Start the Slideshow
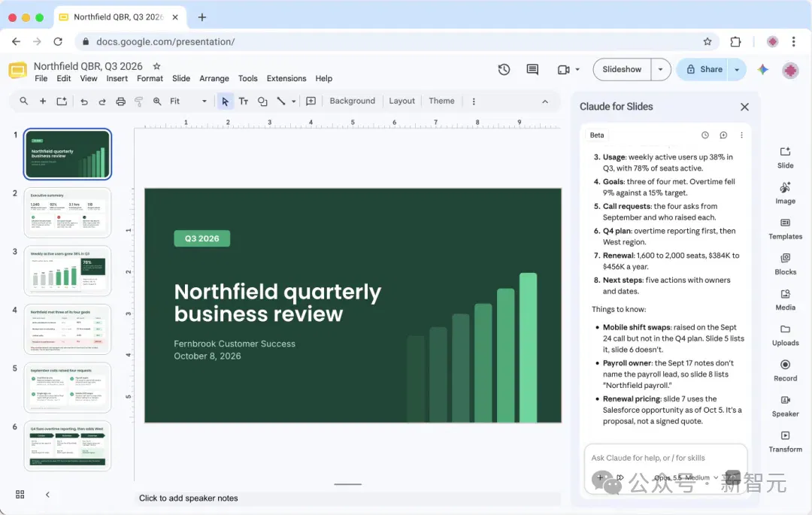Screen dimensions: 812x515 click(622, 69)
